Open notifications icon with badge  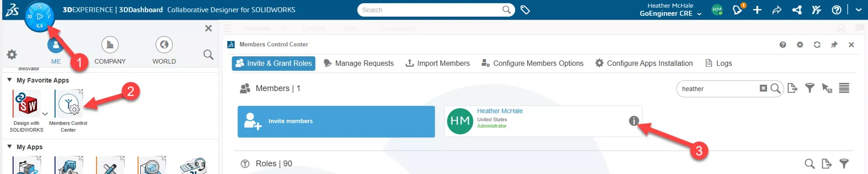[738, 10]
